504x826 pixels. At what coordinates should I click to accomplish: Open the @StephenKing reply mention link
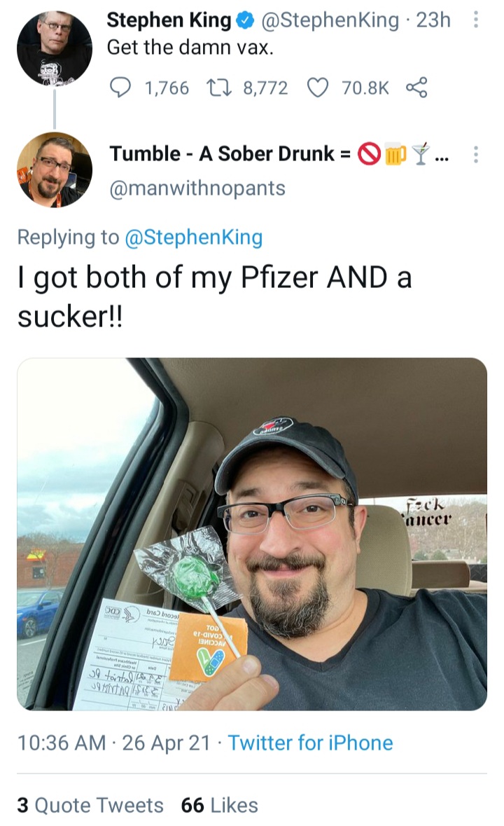click(194, 237)
